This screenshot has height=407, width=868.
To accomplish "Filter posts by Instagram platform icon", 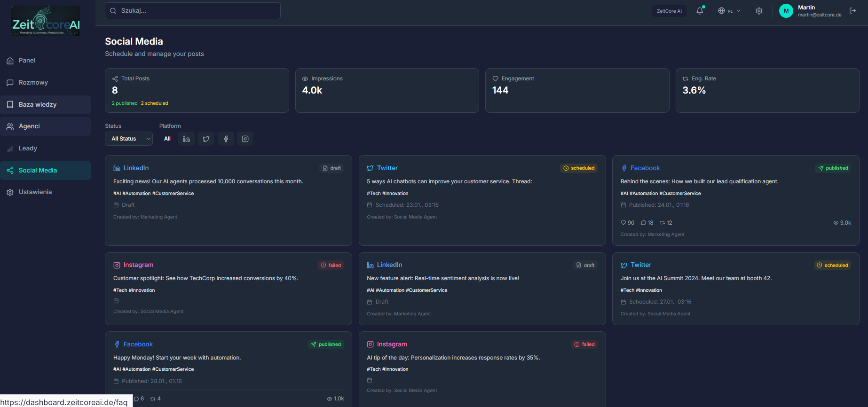I will [245, 139].
